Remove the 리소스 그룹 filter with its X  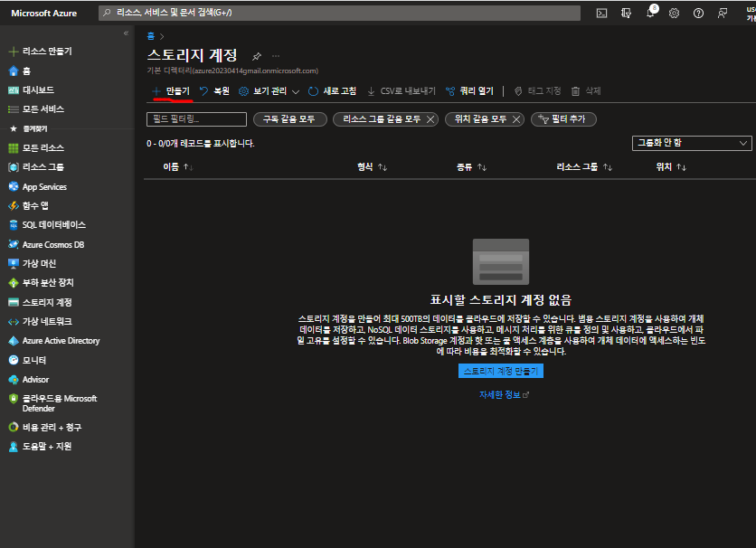coord(430,119)
